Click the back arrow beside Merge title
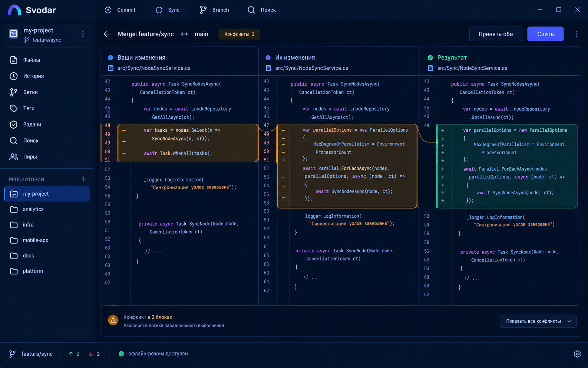Screen dimensions: 588x368 click(107, 34)
